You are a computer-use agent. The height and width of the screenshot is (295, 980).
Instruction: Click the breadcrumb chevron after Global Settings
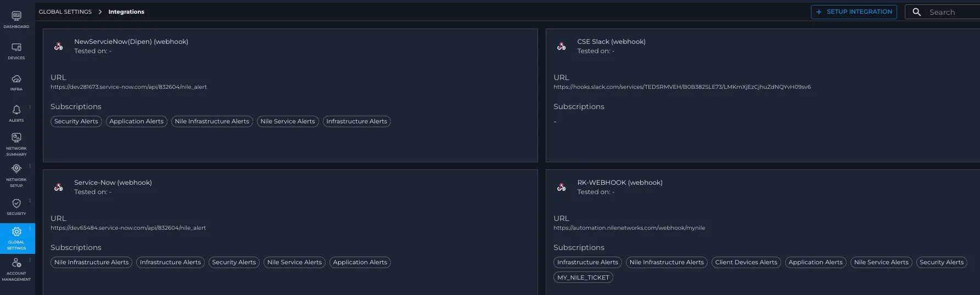(100, 12)
